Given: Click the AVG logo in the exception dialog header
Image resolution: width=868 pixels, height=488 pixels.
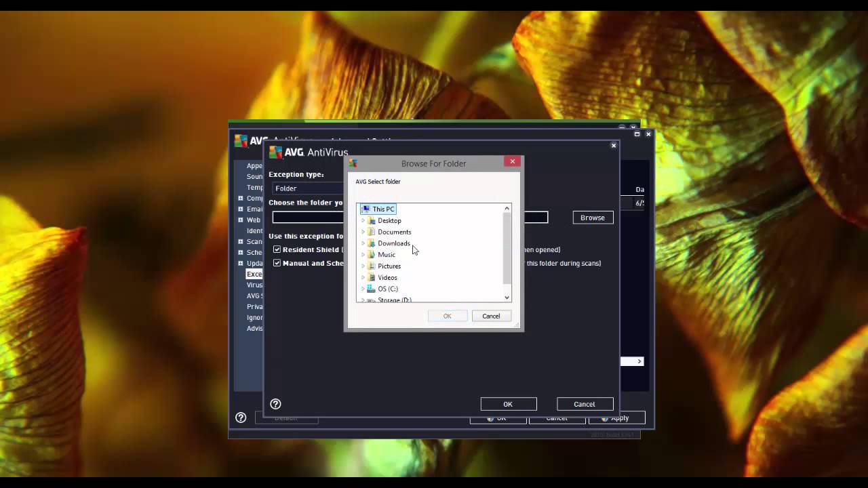Looking at the screenshot, I should pos(275,152).
